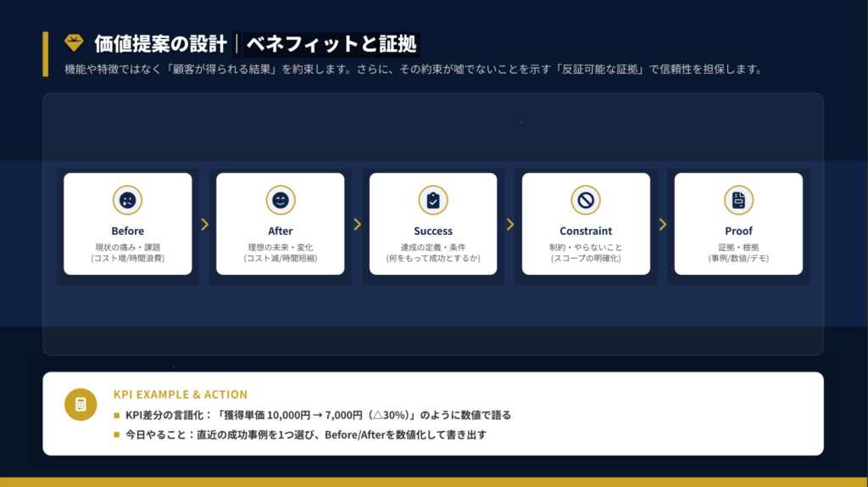Select the smiling face icon on the After card

point(280,200)
